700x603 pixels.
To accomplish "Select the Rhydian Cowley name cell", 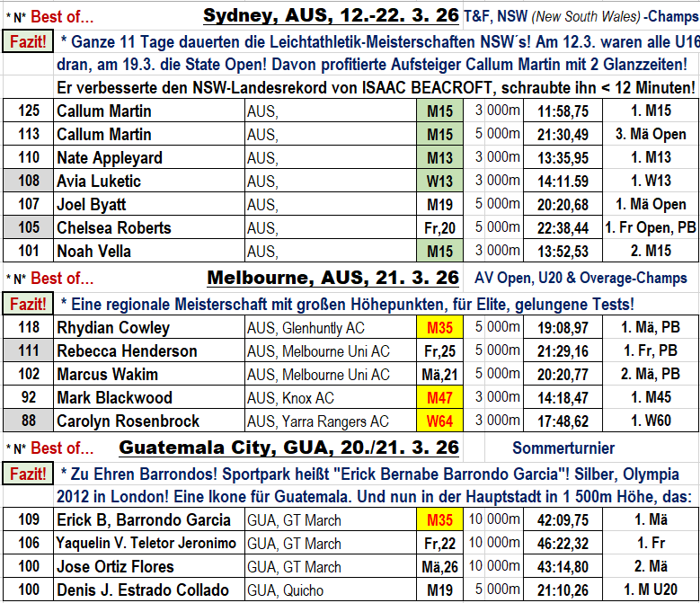I will 148,328.
